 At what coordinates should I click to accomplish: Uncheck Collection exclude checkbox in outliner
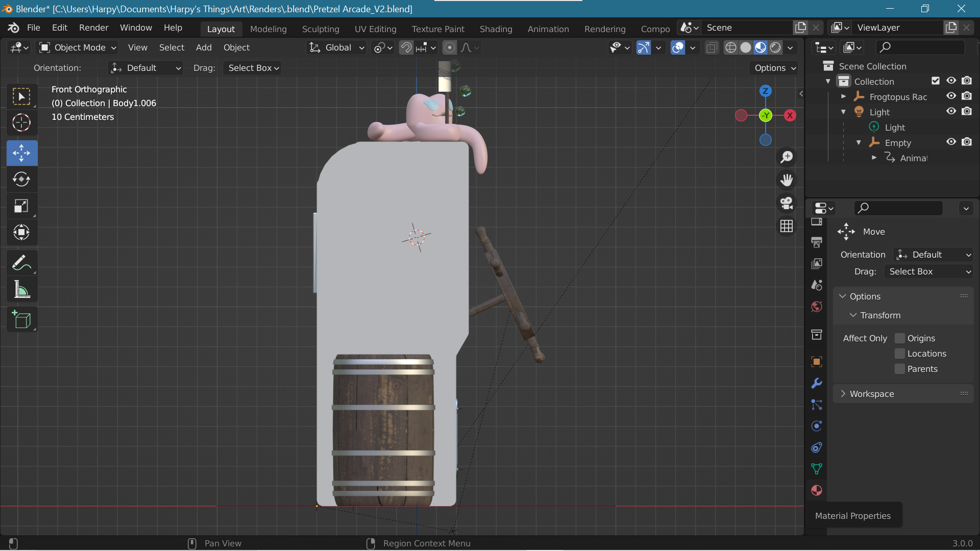pos(936,81)
